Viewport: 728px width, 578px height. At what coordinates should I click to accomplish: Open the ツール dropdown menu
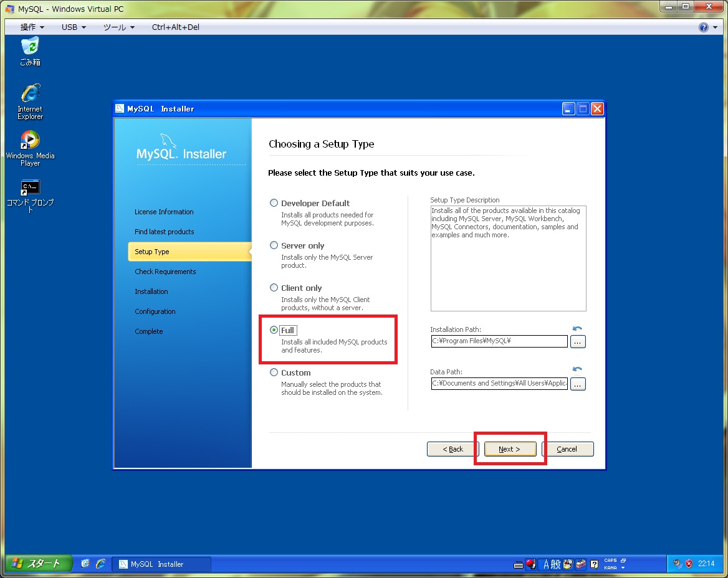[118, 27]
